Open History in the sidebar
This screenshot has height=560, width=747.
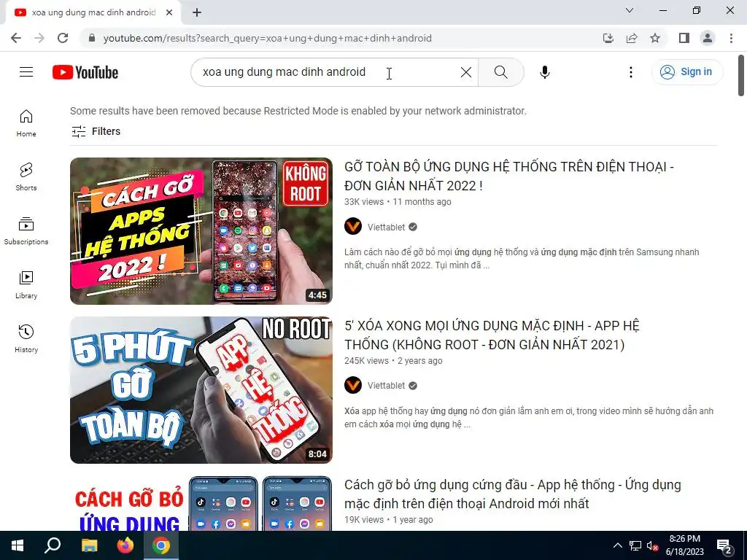click(26, 338)
